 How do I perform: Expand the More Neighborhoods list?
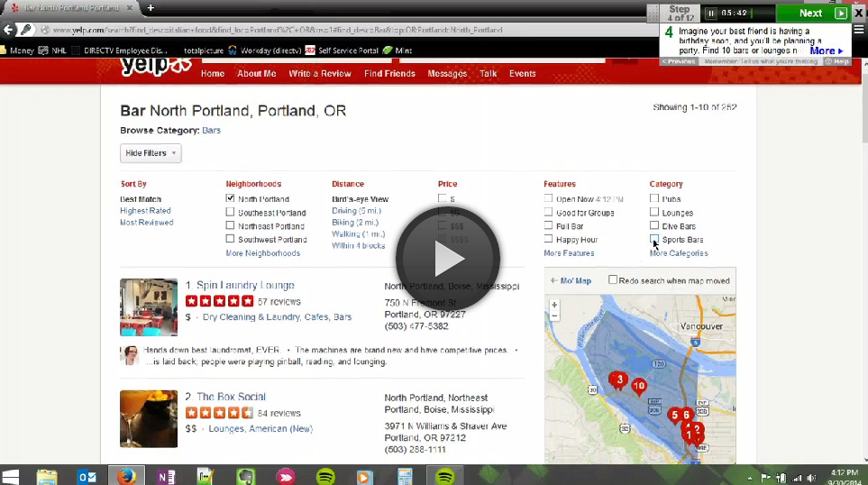point(262,253)
